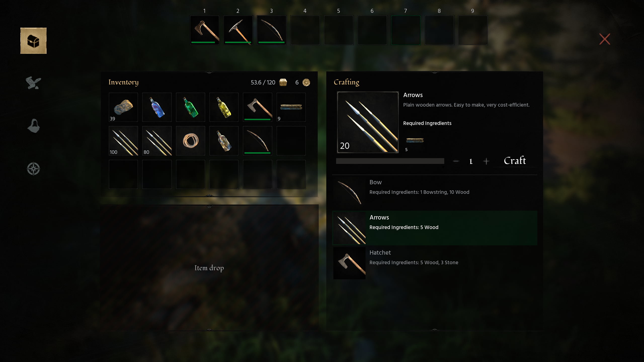Click the Craft button
This screenshot has height=362, width=644.
(515, 161)
